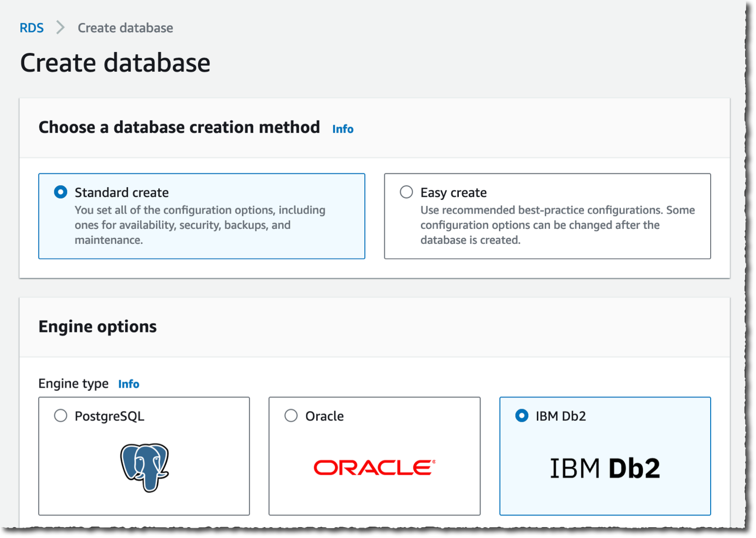This screenshot has height=538, width=756.
Task: Click the Engine options section header
Action: pos(97,327)
